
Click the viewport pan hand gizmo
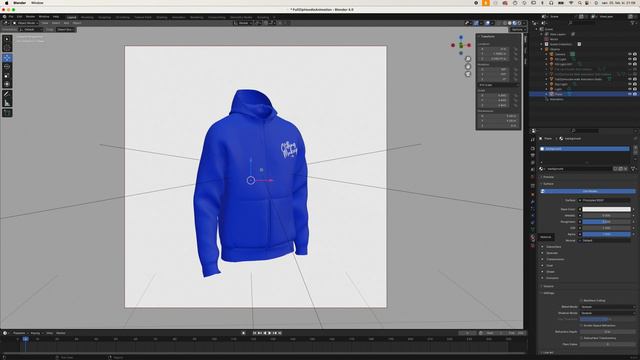tap(468, 67)
